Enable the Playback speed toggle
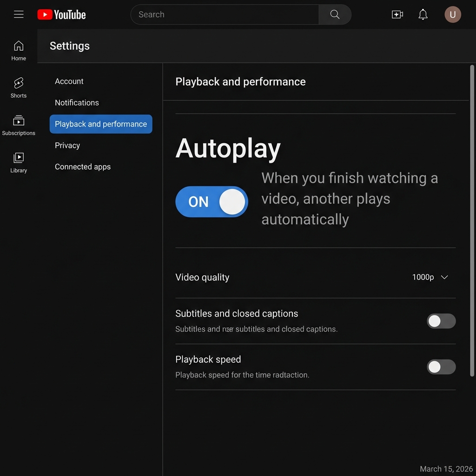This screenshot has width=476, height=476. point(441,367)
